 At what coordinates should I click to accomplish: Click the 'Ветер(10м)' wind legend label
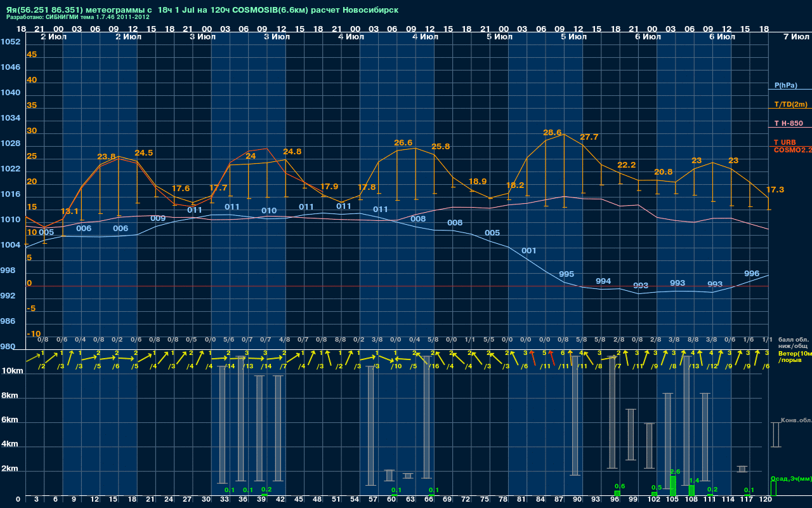(x=794, y=353)
